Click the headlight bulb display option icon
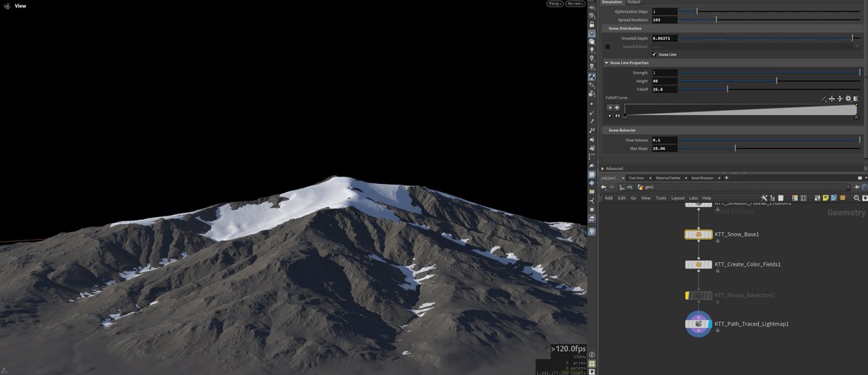Image resolution: width=868 pixels, height=375 pixels. click(592, 49)
